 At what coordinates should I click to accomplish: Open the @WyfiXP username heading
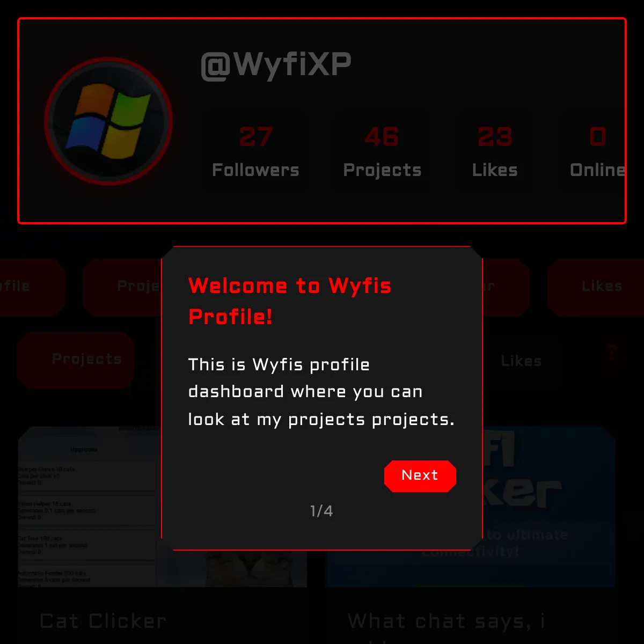click(x=276, y=65)
